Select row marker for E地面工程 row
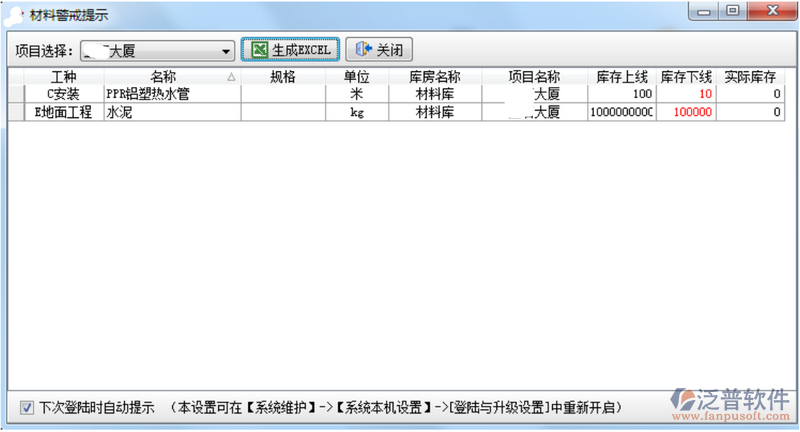 tap(16, 112)
